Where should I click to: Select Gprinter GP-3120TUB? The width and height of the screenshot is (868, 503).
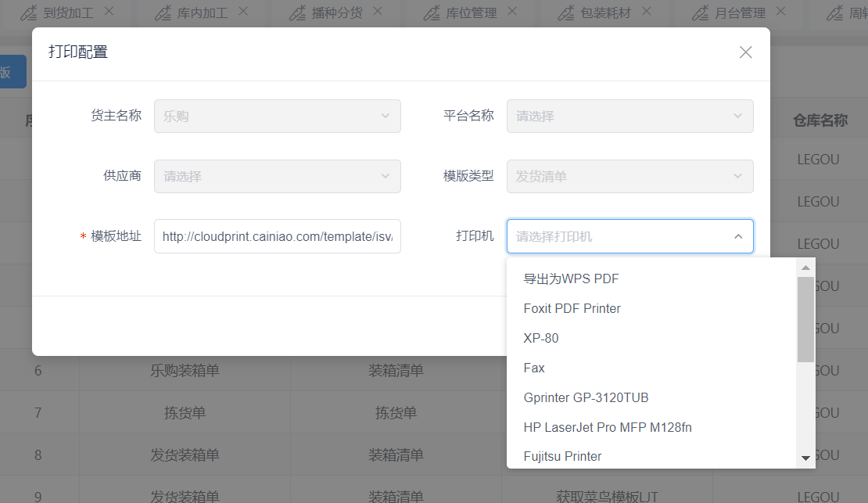coord(651,397)
